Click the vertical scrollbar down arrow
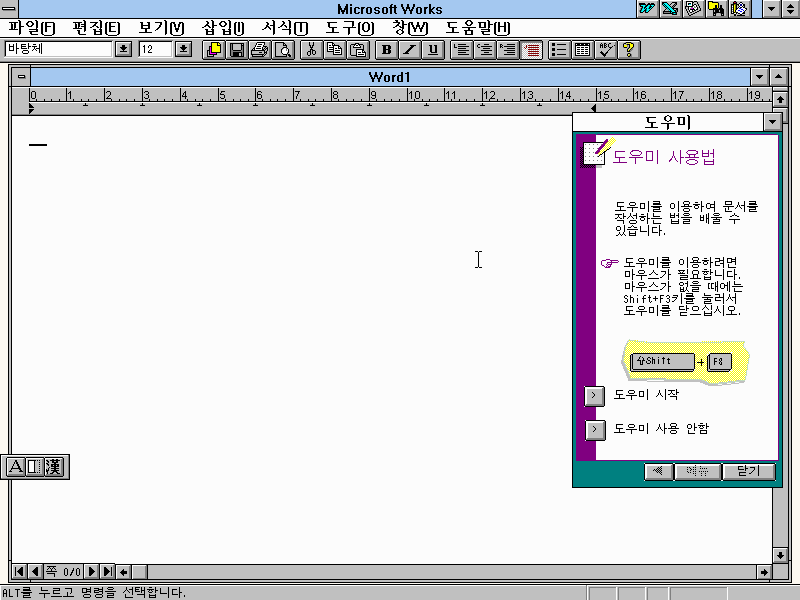Viewport: 800px width, 600px height. pyautogui.click(x=780, y=555)
